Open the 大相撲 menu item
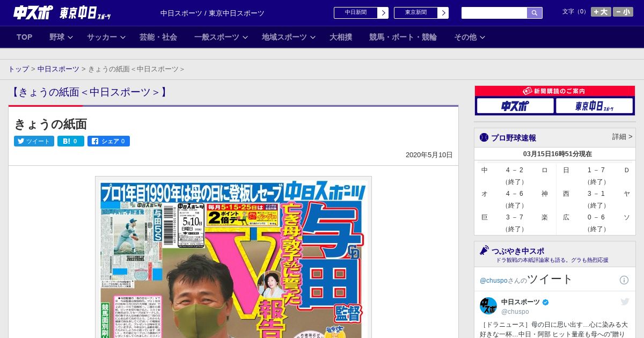The image size is (644, 338). click(341, 37)
